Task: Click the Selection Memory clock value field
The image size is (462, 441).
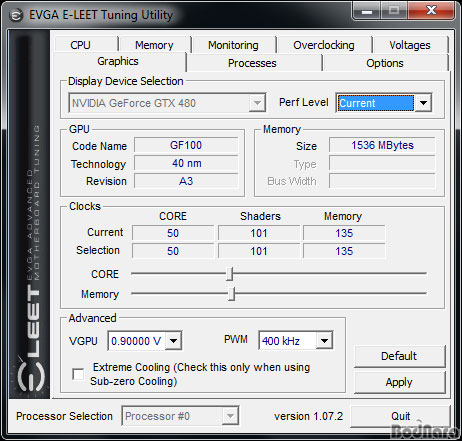Action: [x=344, y=251]
